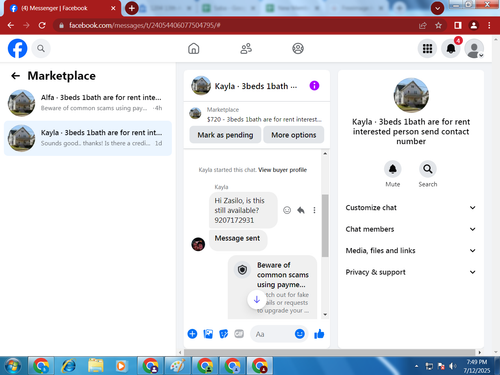Screen dimensions: 500x375
Task: Bookmark this page star icon
Action: click(x=438, y=25)
